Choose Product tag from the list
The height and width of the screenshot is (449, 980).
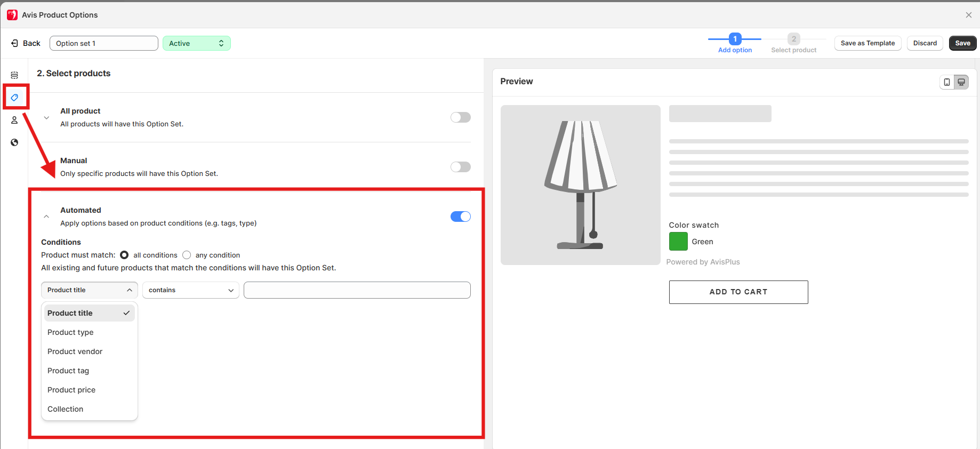tap(68, 371)
